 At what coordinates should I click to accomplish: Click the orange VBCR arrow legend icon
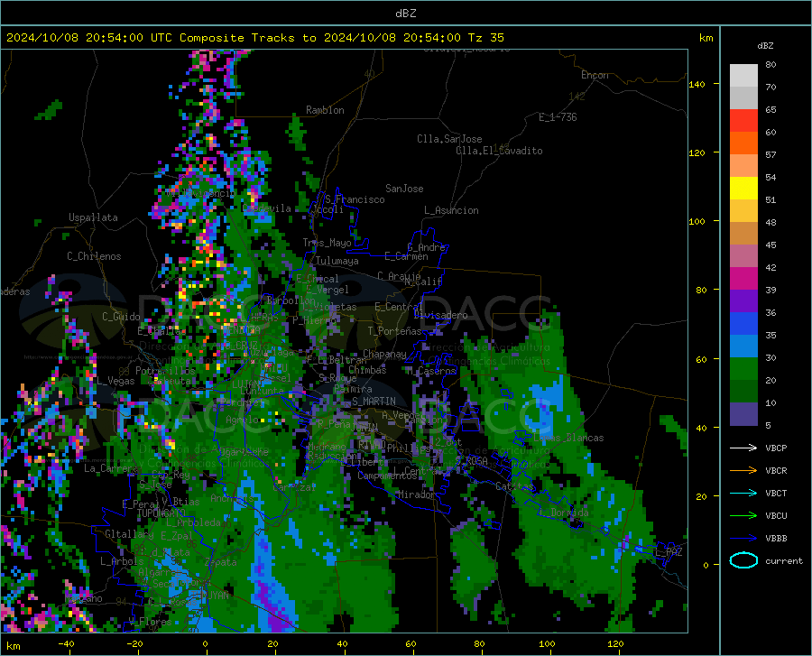(743, 470)
